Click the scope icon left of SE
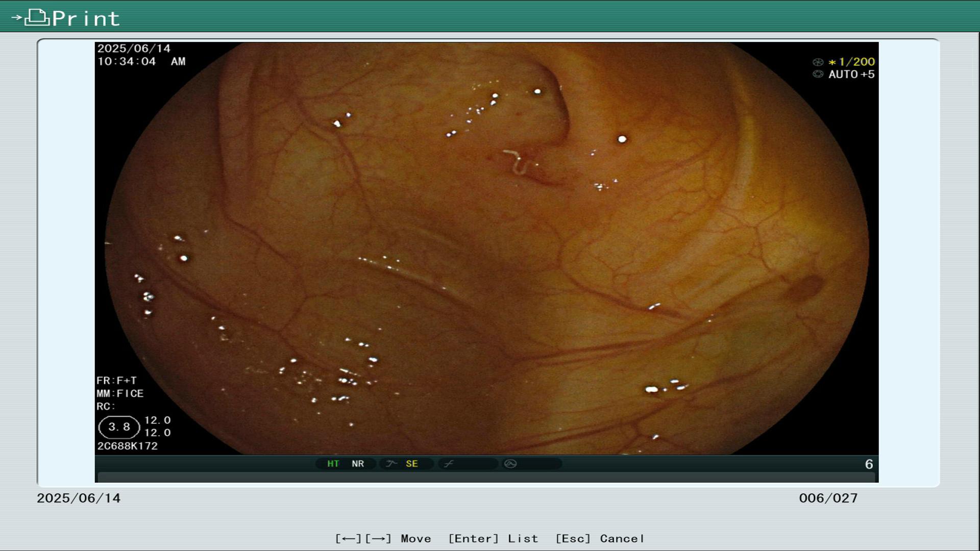Screen dimensions: 980x551 tap(391, 464)
